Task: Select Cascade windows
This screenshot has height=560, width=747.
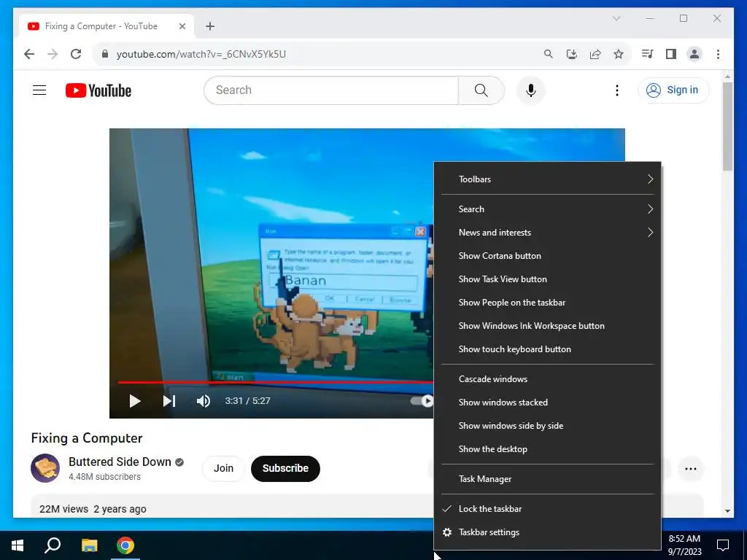Action: (x=547, y=379)
